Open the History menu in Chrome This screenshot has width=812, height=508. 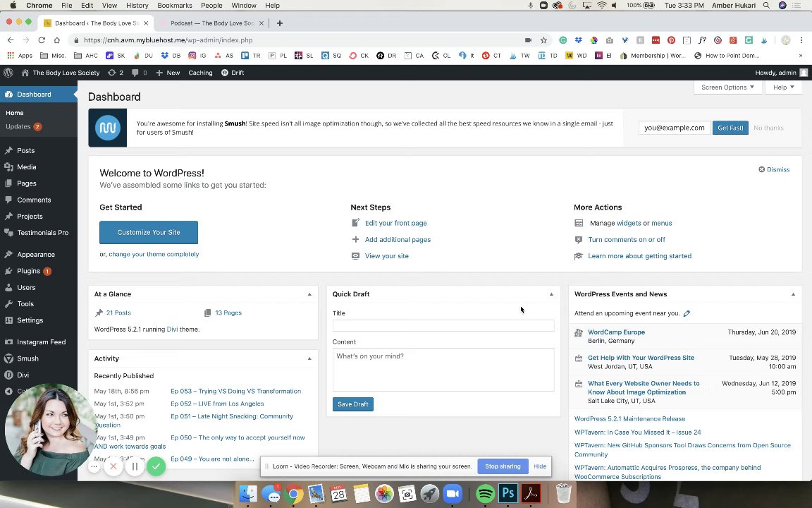tap(137, 5)
